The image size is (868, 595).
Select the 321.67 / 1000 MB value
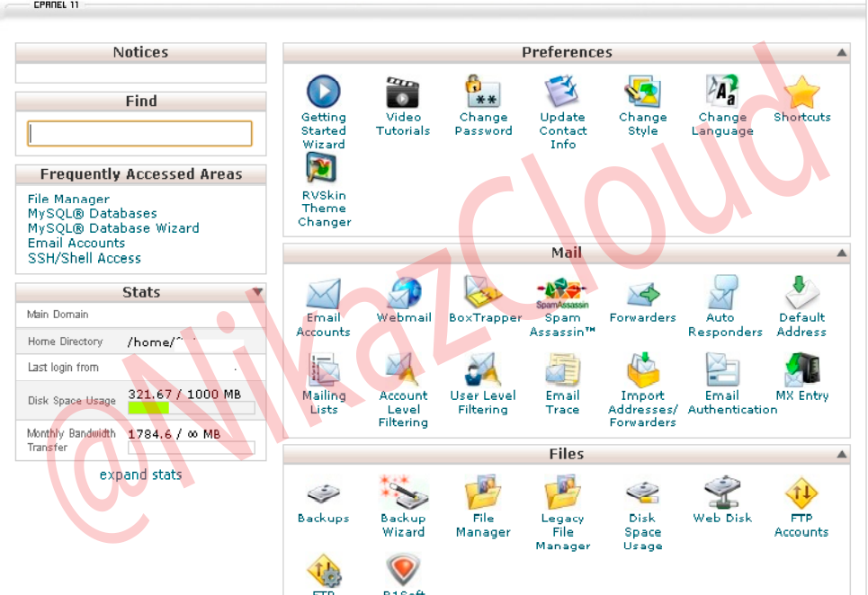coord(184,395)
